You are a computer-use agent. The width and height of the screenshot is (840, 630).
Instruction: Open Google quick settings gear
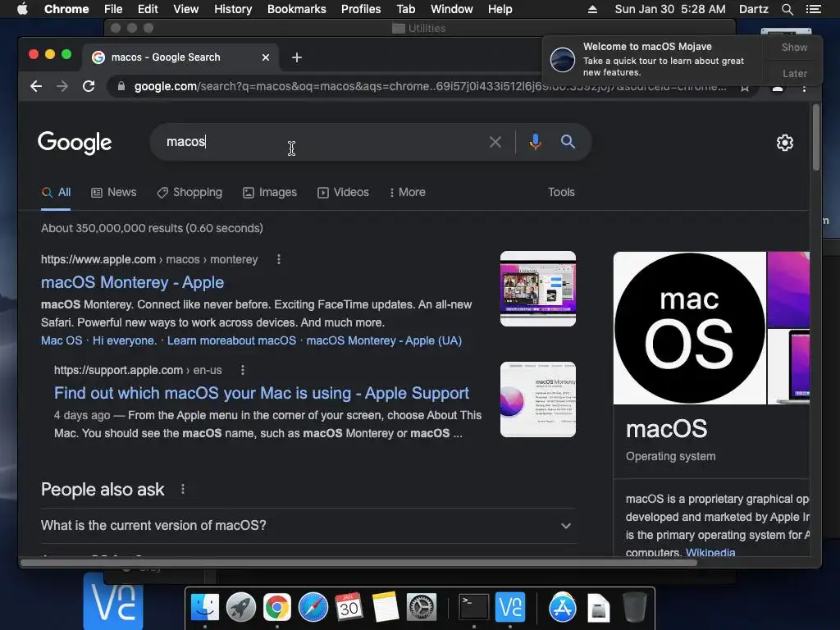coord(785,143)
